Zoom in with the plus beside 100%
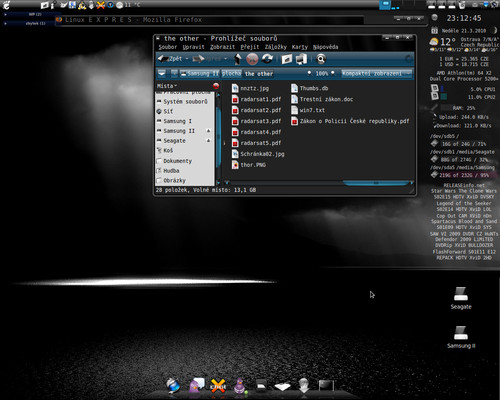Image resolution: width=500 pixels, height=400 pixels. (333, 73)
